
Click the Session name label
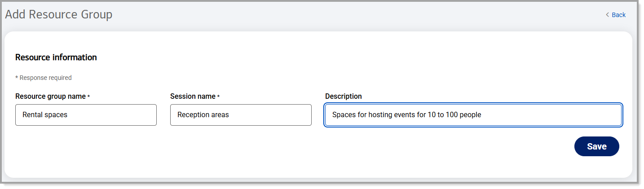[195, 97]
